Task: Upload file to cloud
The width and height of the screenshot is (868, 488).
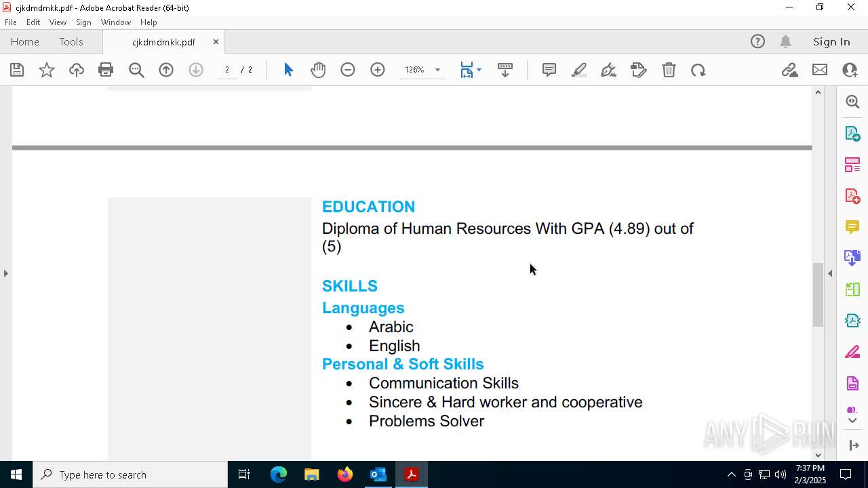Action: 77,70
